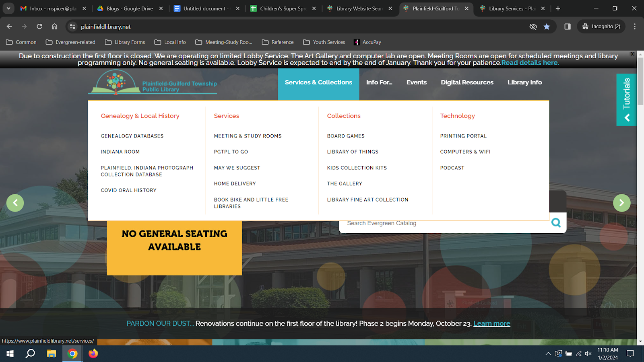Open the Local Info bookmarks folder
644x362 pixels.
[x=170, y=42]
